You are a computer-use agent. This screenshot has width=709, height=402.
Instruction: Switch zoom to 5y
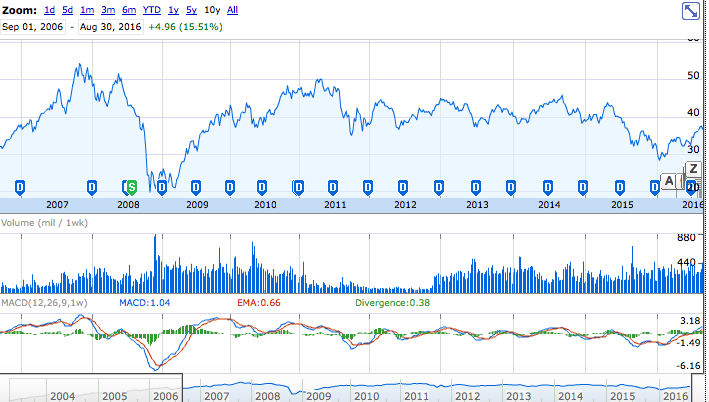191,10
